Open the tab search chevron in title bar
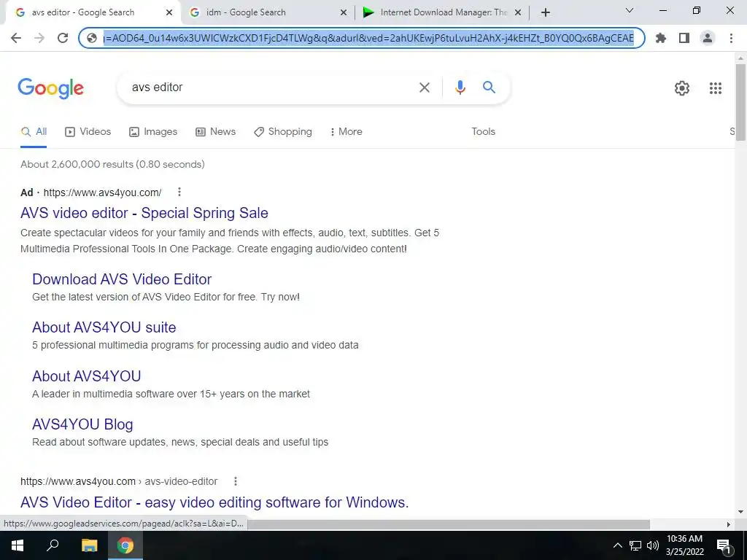 click(x=630, y=10)
